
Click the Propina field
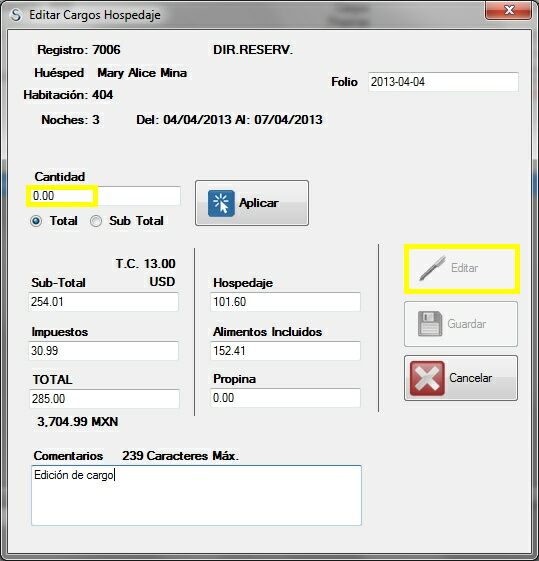[x=285, y=397]
